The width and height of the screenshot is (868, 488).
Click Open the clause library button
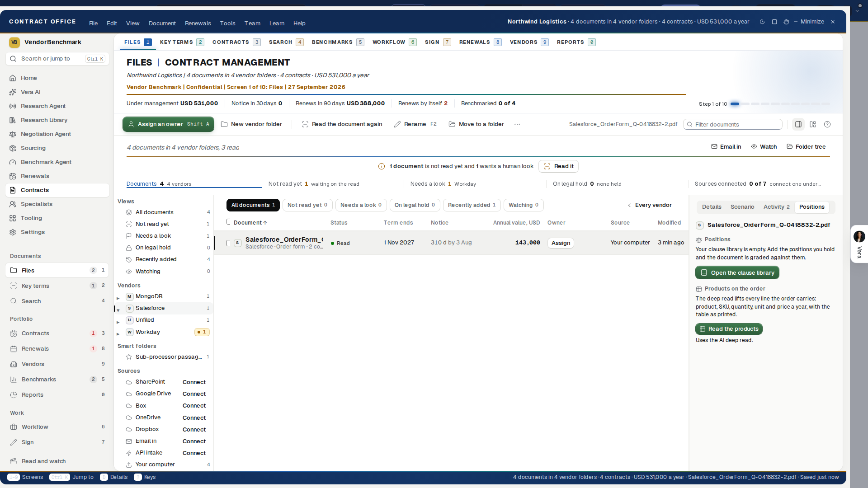click(x=737, y=273)
